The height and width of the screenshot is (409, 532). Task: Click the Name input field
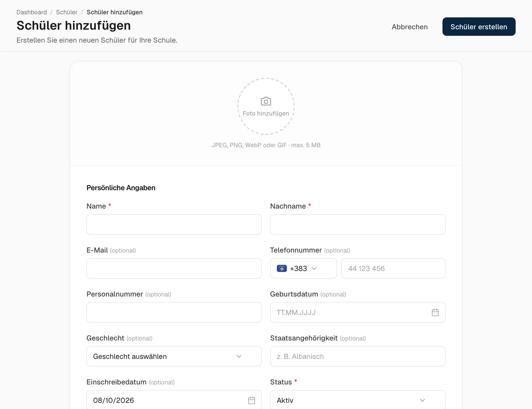(x=174, y=224)
